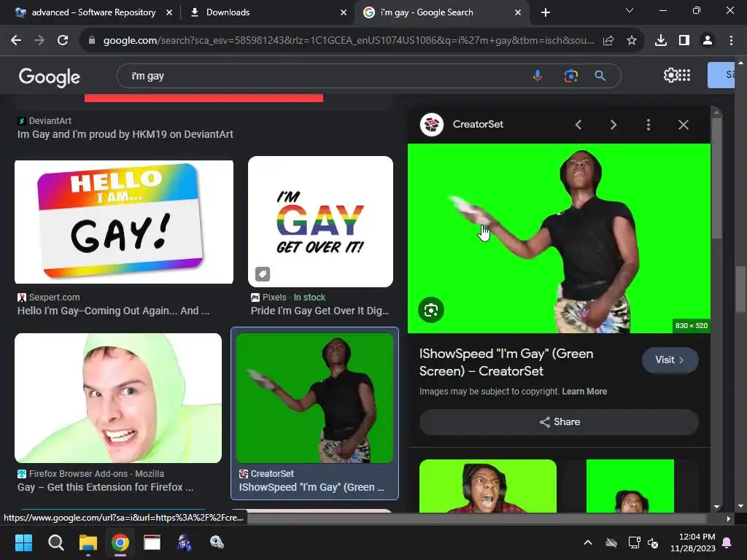Open more options in the CreatorSet preview panel

649,125
